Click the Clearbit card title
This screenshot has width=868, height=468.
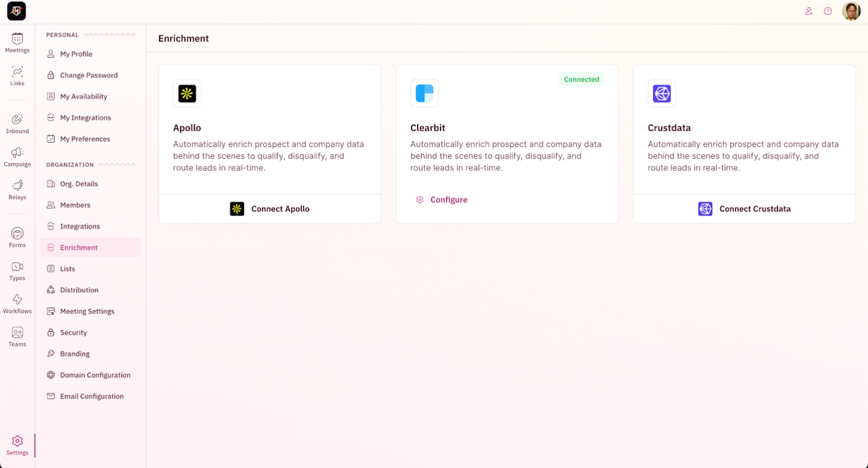427,128
